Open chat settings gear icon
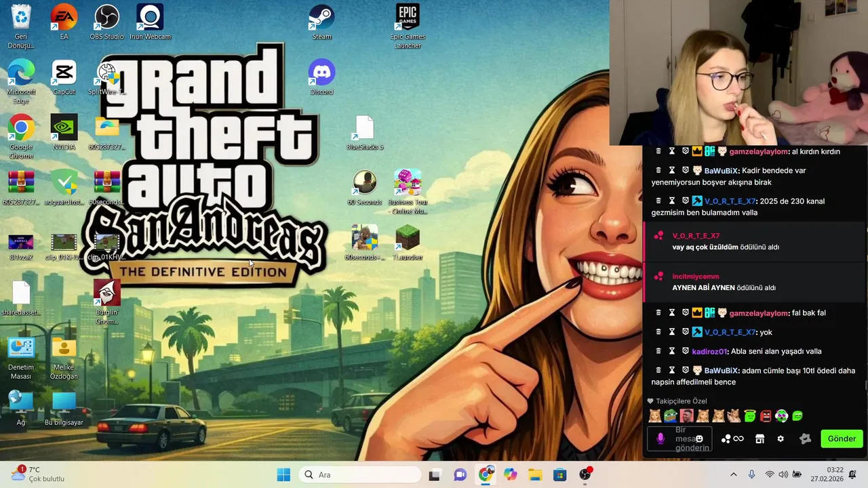This screenshot has height=488, width=868. point(781,439)
